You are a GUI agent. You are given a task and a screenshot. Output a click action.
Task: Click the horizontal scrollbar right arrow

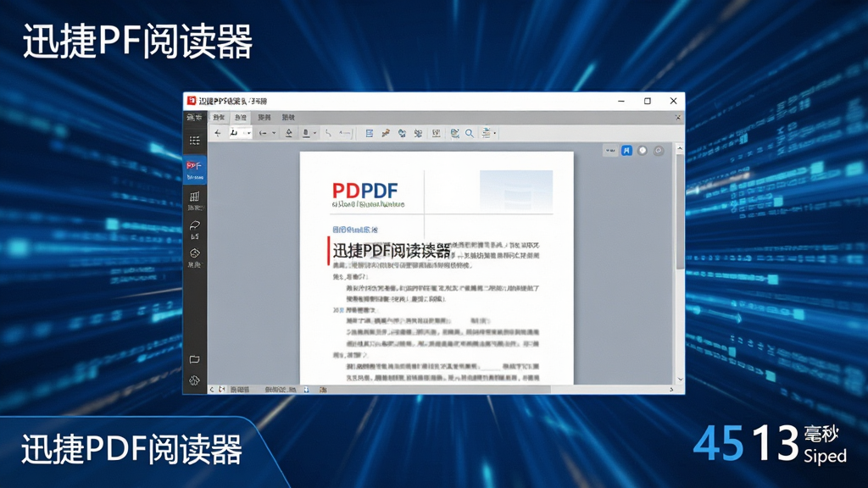[671, 390]
